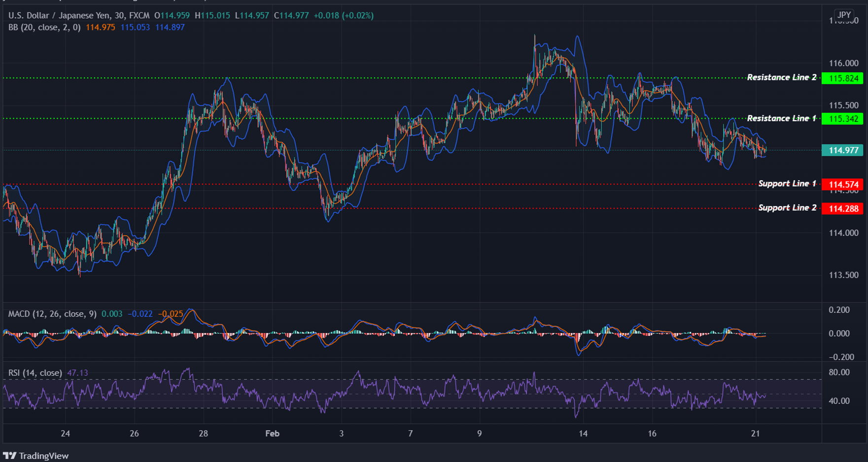Click the 14 date label on time axis

(583, 433)
